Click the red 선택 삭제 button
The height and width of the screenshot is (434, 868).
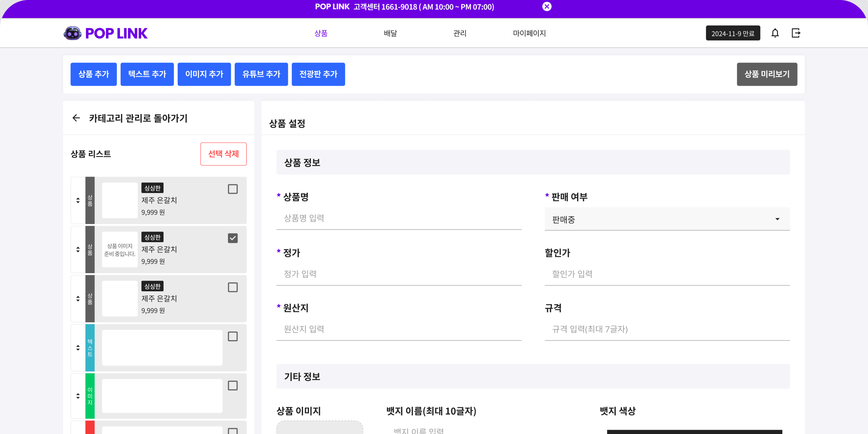[223, 154]
